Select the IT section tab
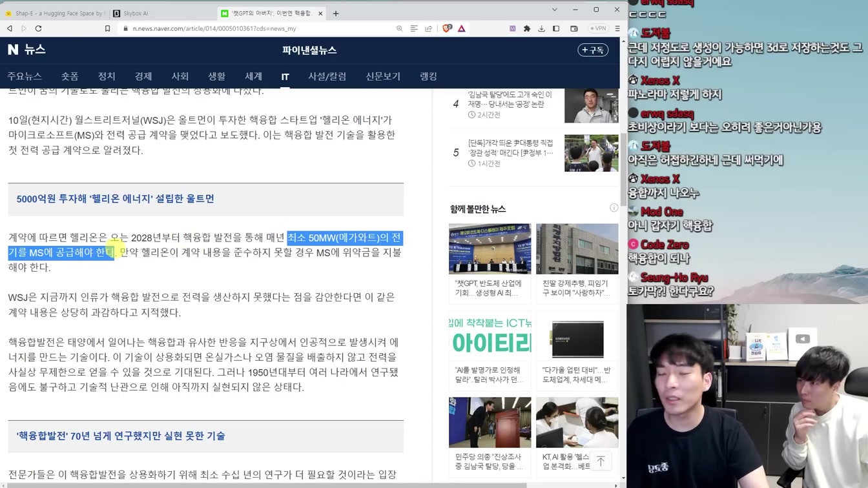This screenshot has height=488, width=868. pyautogui.click(x=285, y=76)
